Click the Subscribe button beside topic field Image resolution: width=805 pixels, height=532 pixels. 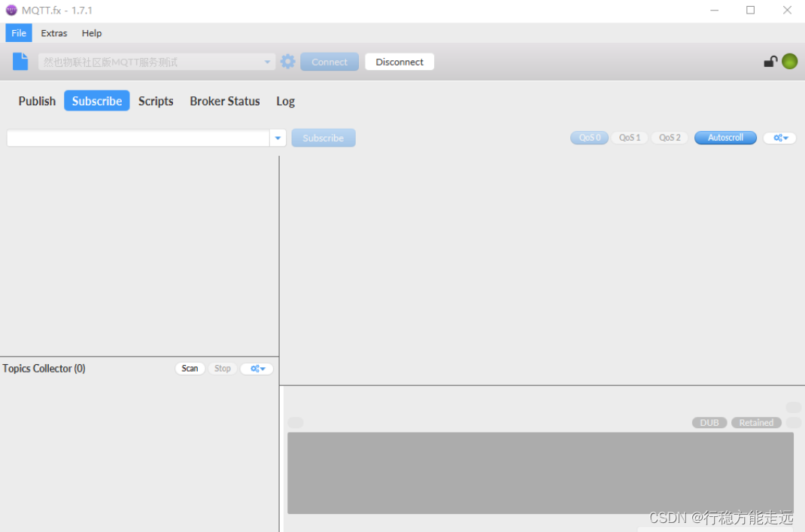tap(324, 138)
